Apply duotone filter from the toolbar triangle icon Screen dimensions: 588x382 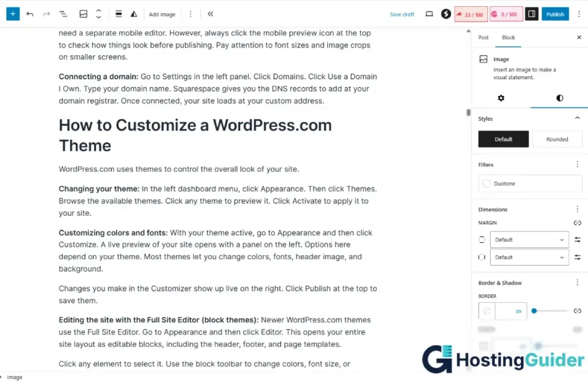click(x=134, y=14)
